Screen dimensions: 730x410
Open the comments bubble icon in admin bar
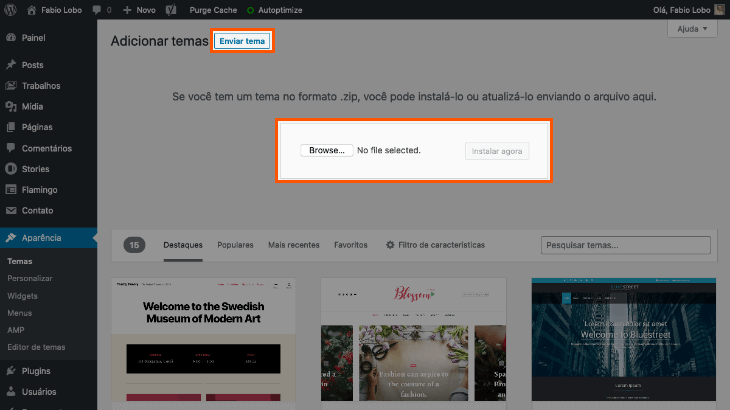point(96,10)
